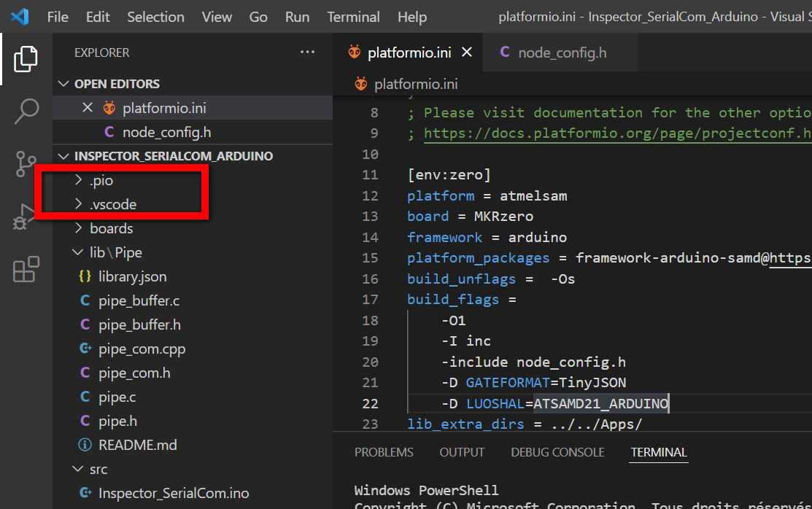
Task: Click the Explorer more actions ellipsis
Action: click(309, 53)
